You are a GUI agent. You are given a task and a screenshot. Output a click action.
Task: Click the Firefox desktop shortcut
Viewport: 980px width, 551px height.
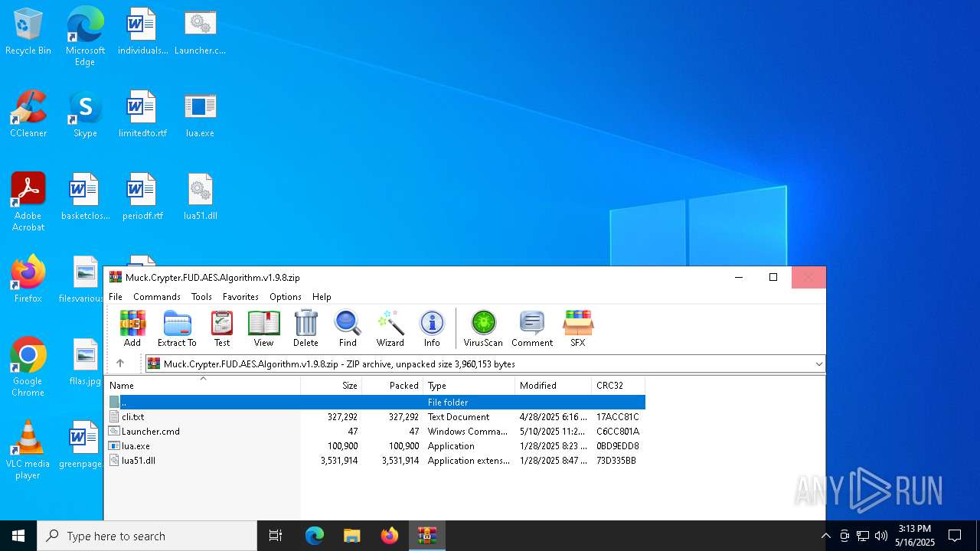[x=28, y=279]
